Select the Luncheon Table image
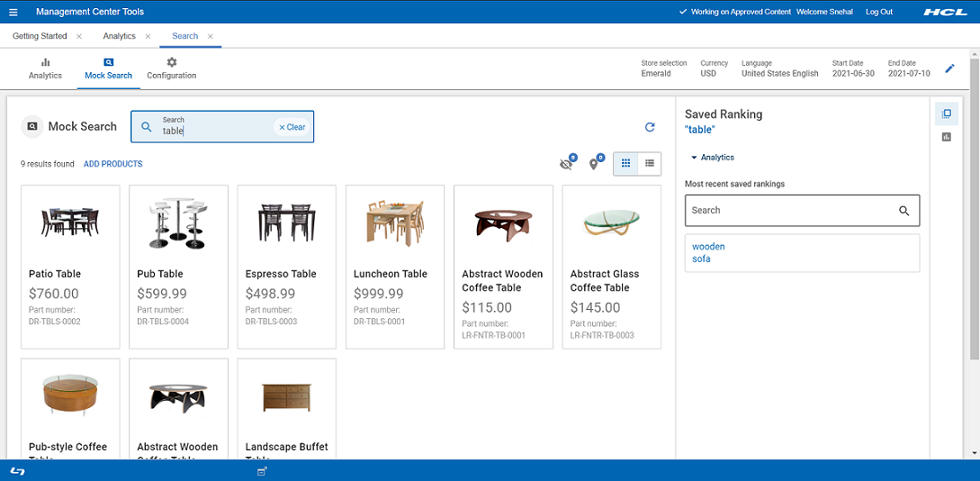980x481 pixels. (395, 223)
